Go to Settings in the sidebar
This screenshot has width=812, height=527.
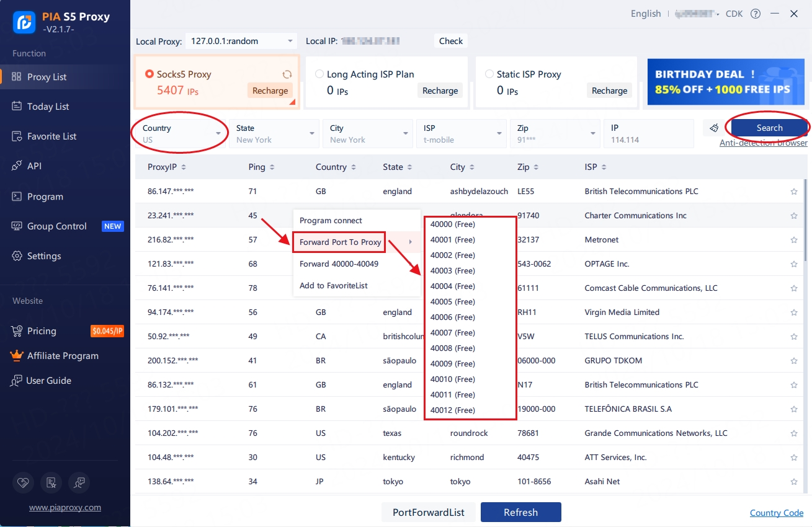click(x=43, y=256)
